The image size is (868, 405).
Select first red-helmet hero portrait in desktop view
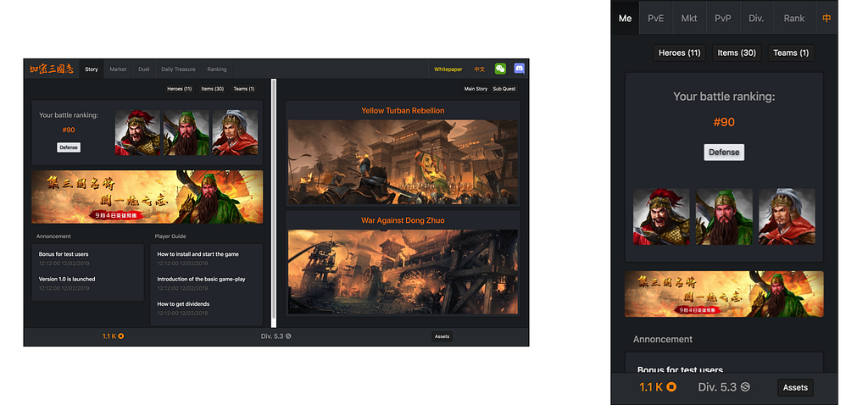click(x=137, y=132)
